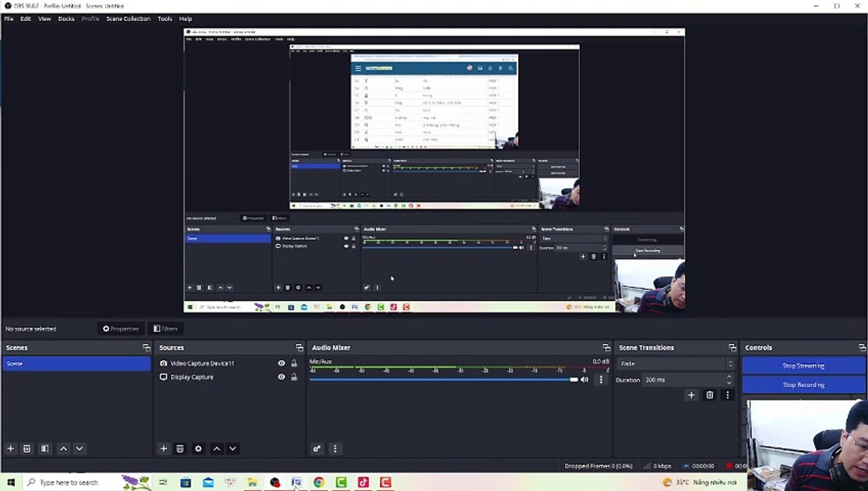Open the Scene Collection menu
The height and width of the screenshot is (491, 868).
coord(128,18)
